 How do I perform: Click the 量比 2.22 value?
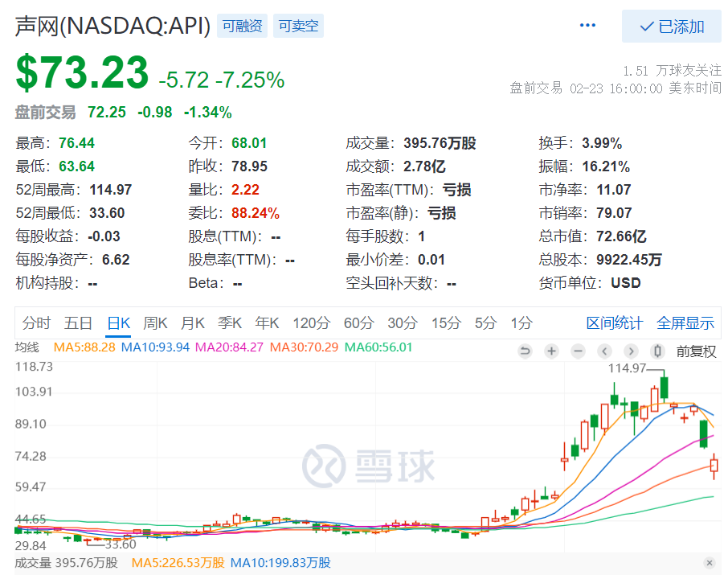[x=245, y=190]
